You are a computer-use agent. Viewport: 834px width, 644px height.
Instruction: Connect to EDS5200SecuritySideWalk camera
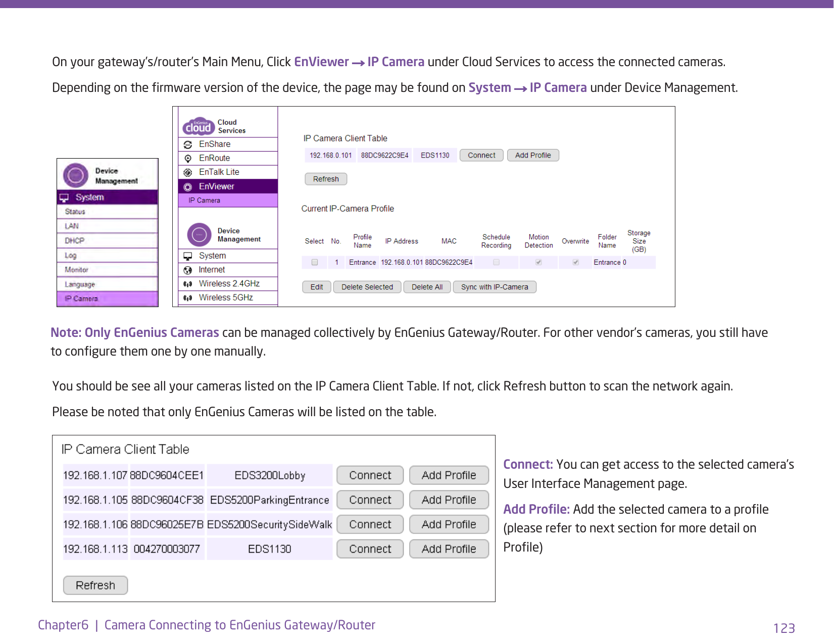coord(370,525)
